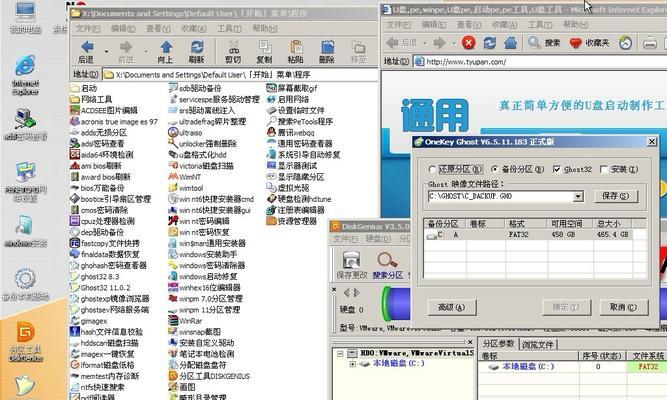
Task: Open the 工具 menu in the Explorer window
Action: click(x=229, y=29)
